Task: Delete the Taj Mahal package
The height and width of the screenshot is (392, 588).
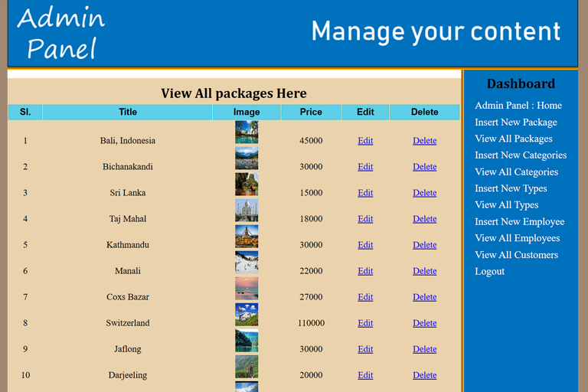Action: 424,219
